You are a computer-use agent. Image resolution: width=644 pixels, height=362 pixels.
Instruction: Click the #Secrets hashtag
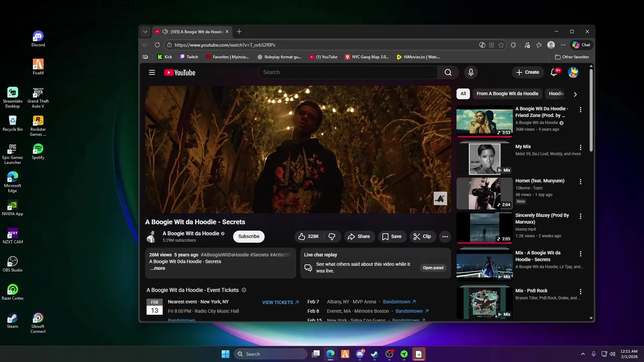click(259, 255)
